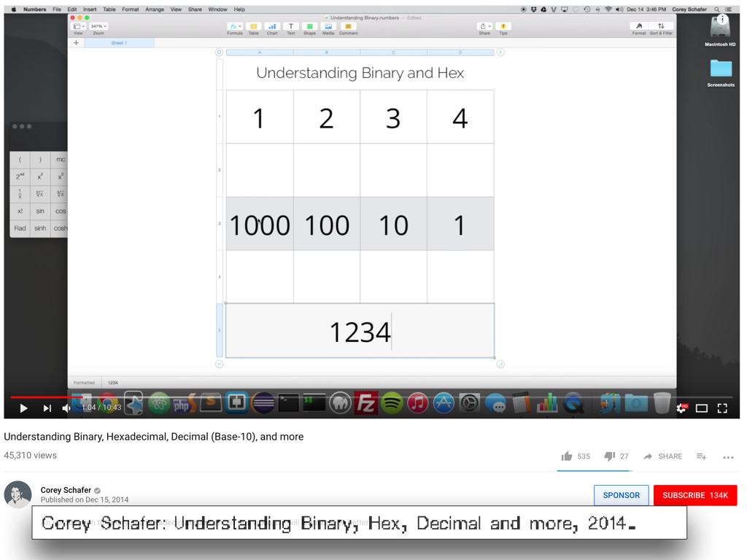The width and height of the screenshot is (747, 560).
Task: Click the FileZilla icon in dock
Action: [366, 404]
